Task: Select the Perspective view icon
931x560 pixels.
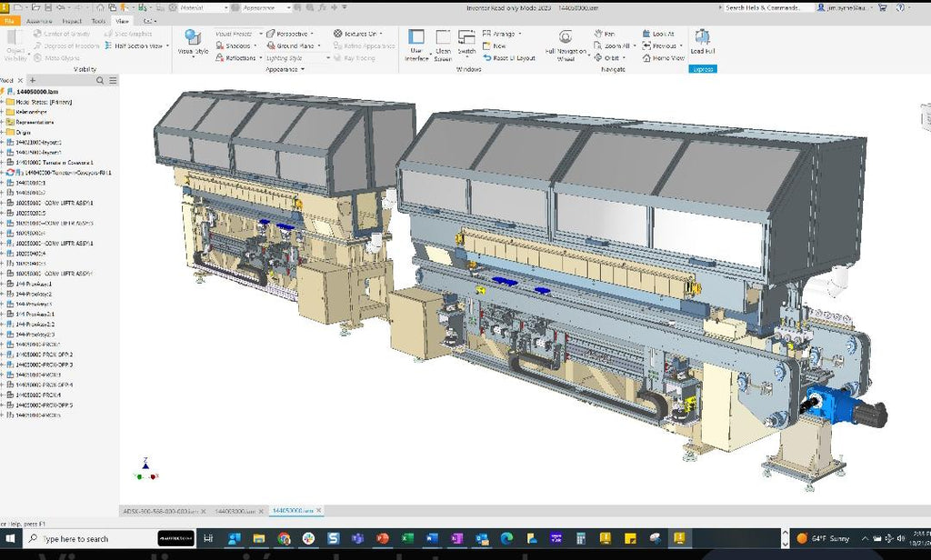Action: [271, 34]
